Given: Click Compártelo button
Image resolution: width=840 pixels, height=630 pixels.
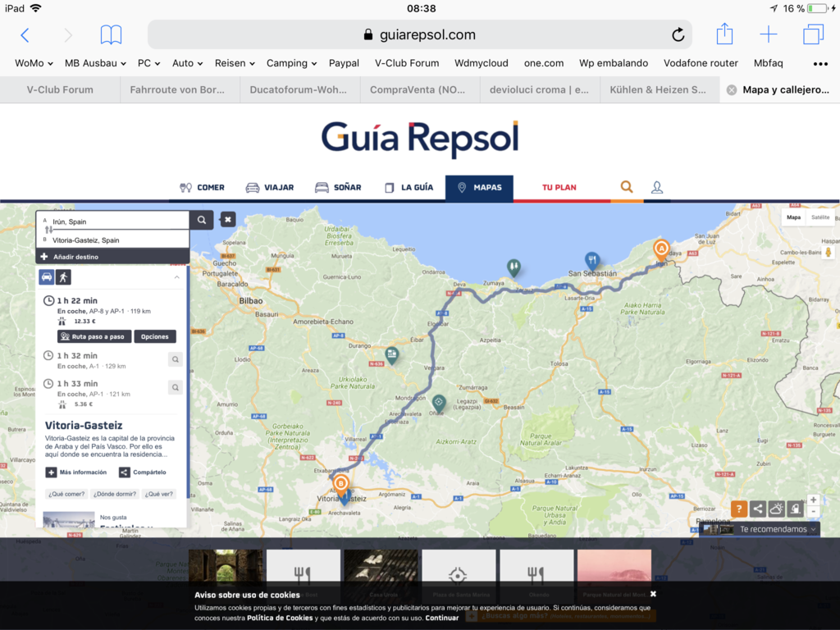Looking at the screenshot, I should coord(143,472).
